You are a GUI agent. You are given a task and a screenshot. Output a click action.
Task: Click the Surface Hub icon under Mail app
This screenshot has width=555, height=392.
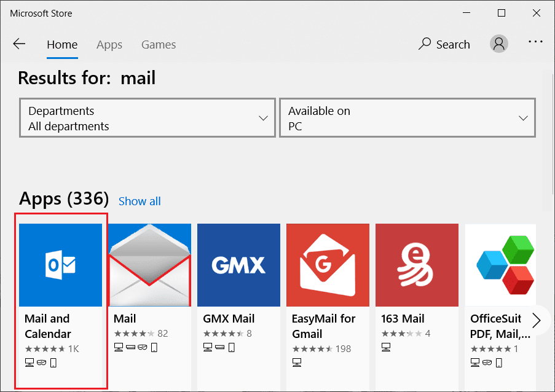131,347
